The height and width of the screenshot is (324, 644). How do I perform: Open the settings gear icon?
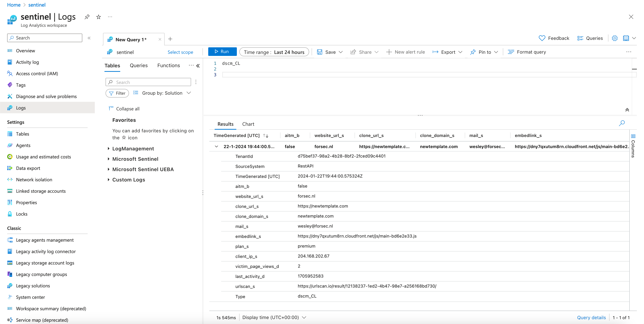(614, 38)
